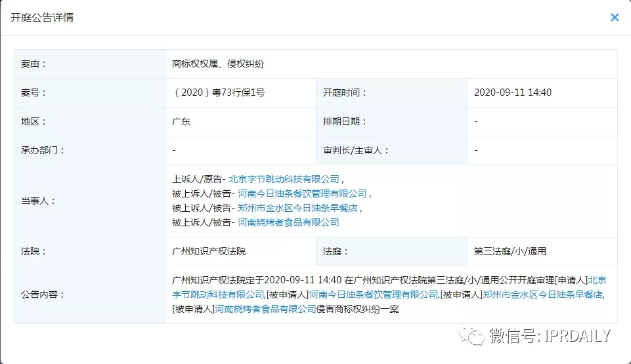This screenshot has width=631, height=364.
Task: Select case number （2020）粤73行保1号
Action: (219, 92)
